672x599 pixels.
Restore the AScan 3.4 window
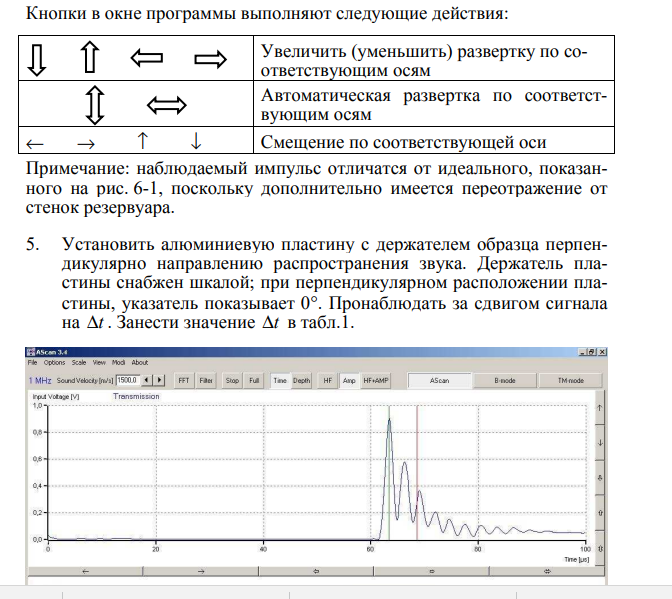click(x=591, y=352)
